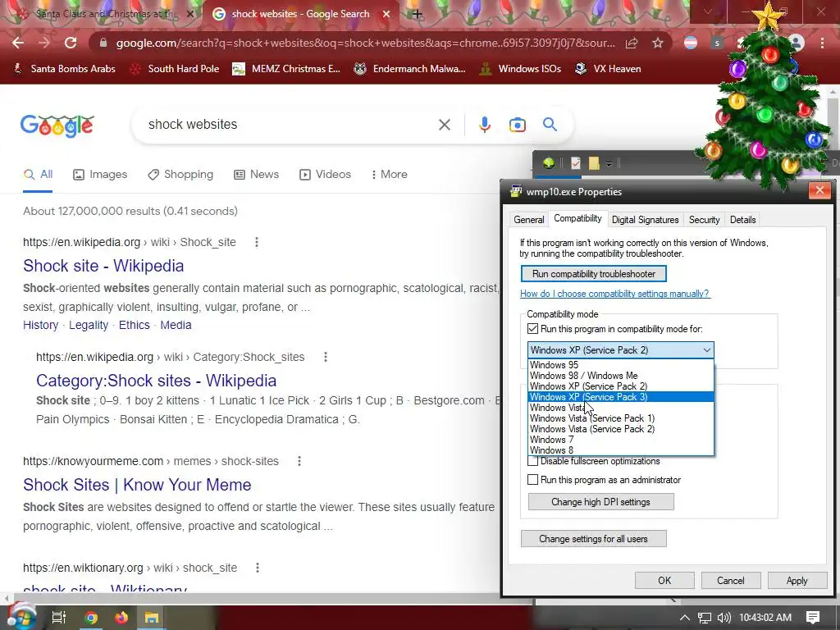Open the Security tab
The height and width of the screenshot is (630, 840).
(x=704, y=220)
